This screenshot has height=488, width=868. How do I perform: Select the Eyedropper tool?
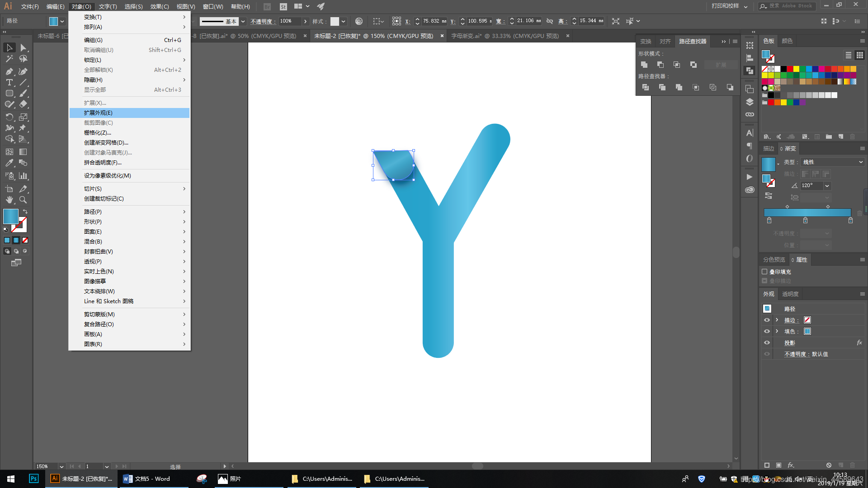[x=9, y=163]
